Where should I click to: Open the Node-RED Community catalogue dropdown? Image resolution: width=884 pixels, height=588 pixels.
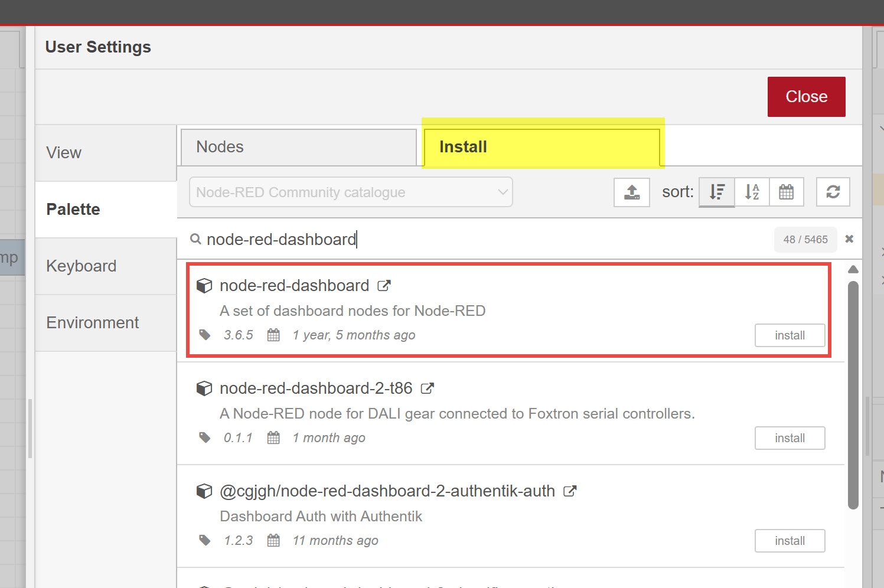pyautogui.click(x=351, y=192)
